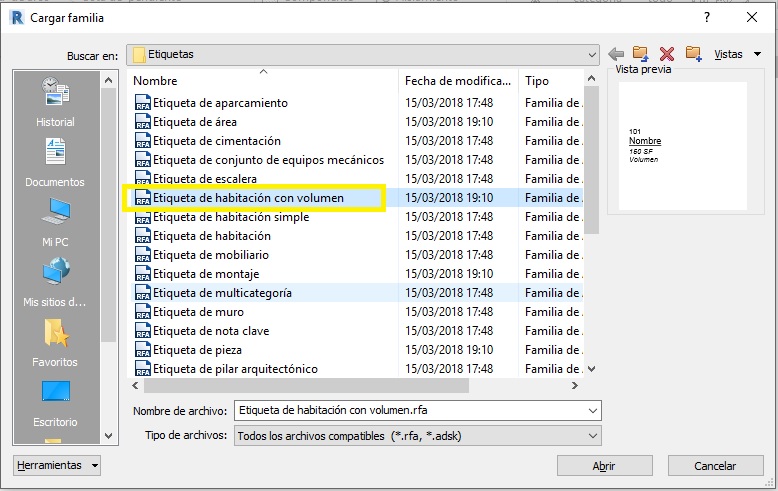Click the horizontal scrollbar of file list
Viewport: 778px width, 491px height.
click(307, 385)
